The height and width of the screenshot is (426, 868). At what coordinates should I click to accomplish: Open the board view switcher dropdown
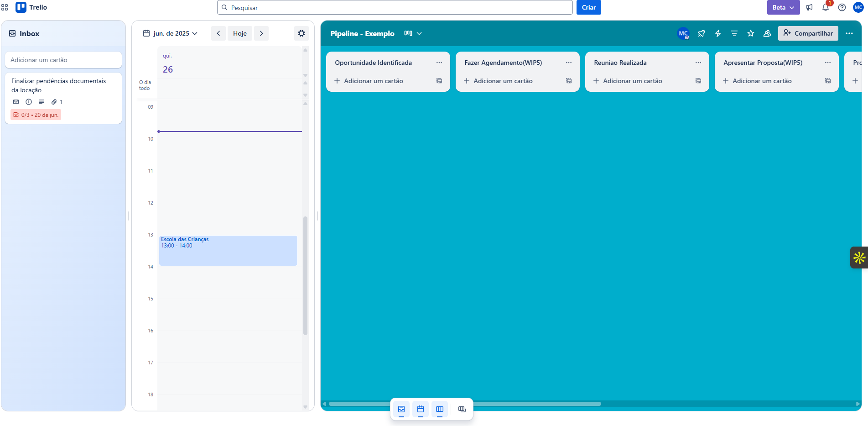[413, 33]
